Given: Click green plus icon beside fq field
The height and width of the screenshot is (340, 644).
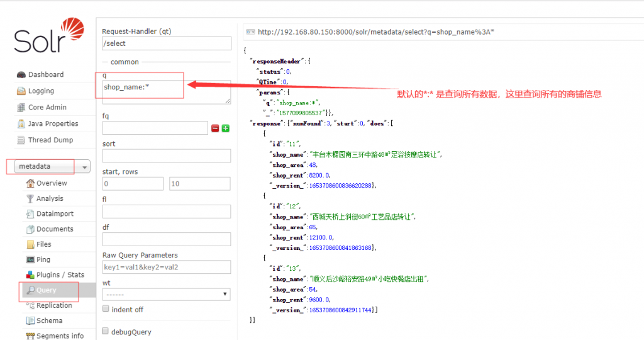Looking at the screenshot, I should pos(225,128).
